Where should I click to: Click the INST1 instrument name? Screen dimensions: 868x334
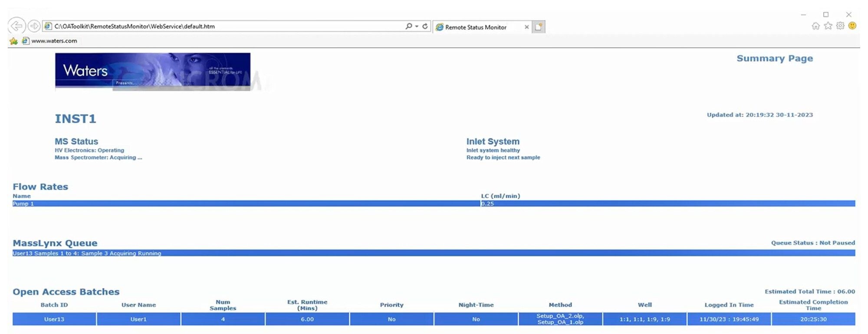click(x=76, y=118)
